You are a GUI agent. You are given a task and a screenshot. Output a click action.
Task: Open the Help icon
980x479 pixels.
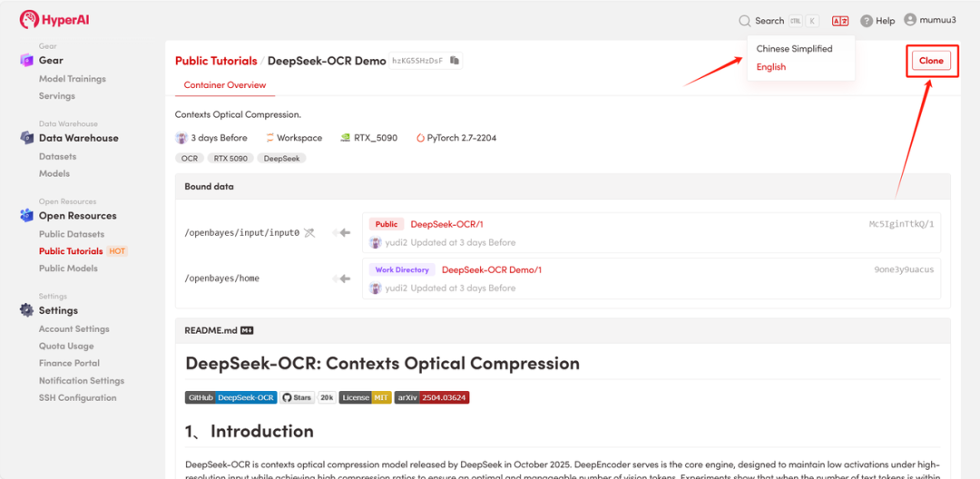point(867,21)
